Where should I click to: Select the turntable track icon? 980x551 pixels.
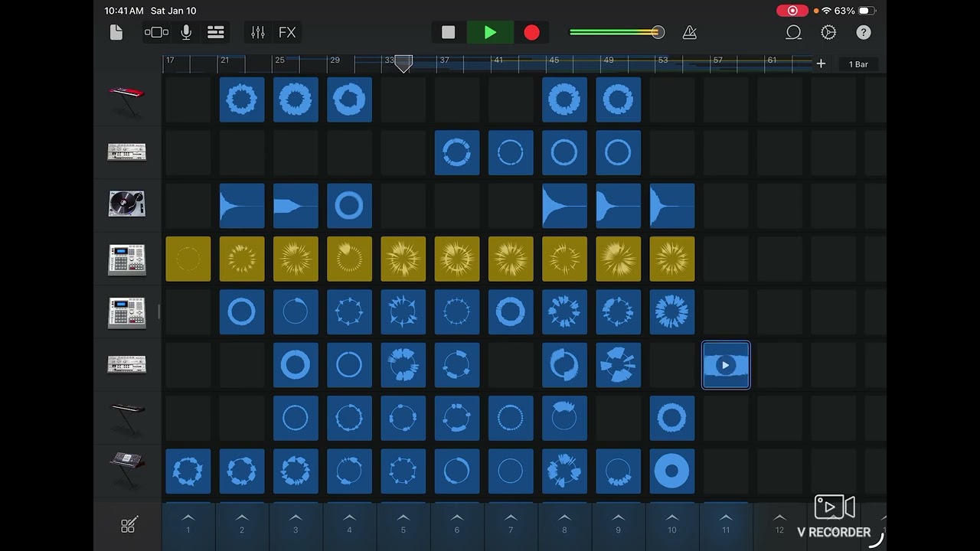126,204
